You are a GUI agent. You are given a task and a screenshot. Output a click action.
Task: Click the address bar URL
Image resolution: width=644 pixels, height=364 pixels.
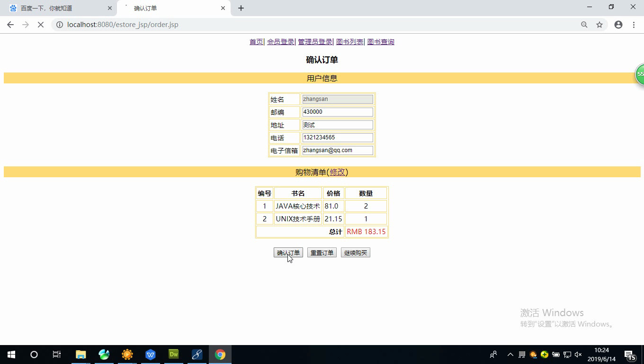point(123,25)
